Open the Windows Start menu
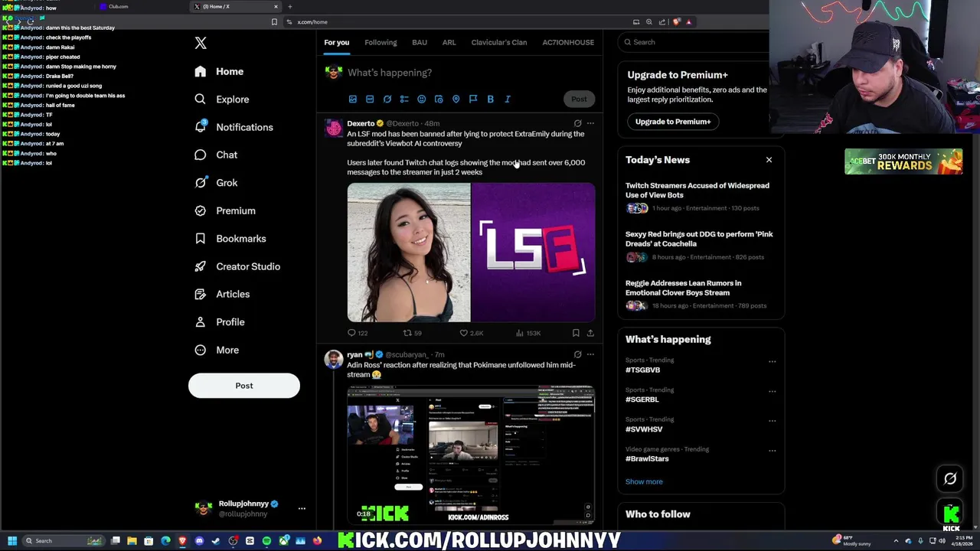Viewport: 980px width, 551px height. (12, 541)
